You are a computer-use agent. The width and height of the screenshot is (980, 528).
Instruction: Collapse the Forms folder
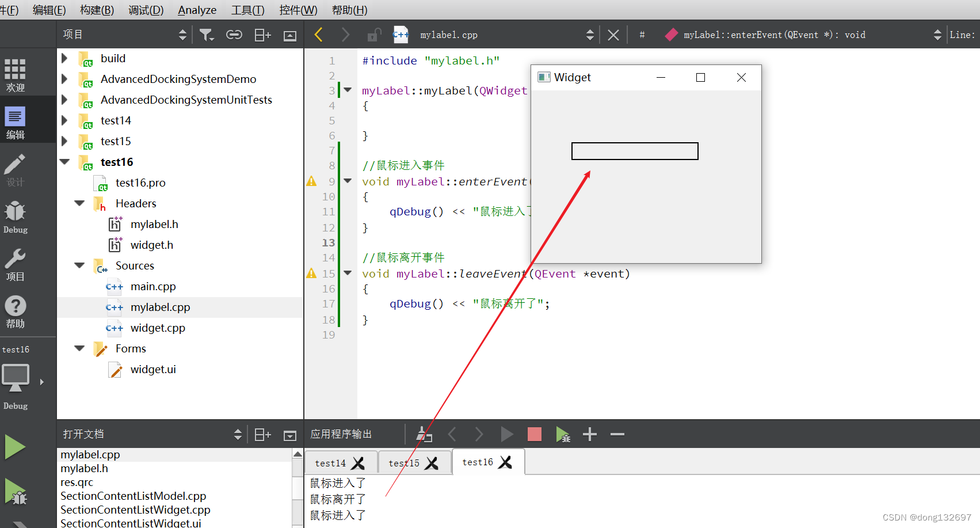point(79,348)
